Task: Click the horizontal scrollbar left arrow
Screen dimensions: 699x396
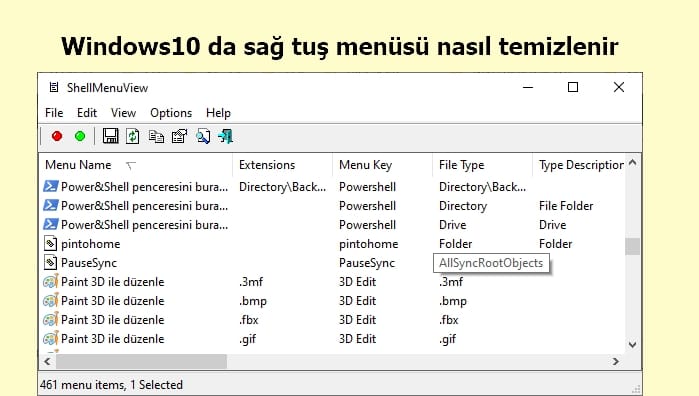Action: (47, 361)
